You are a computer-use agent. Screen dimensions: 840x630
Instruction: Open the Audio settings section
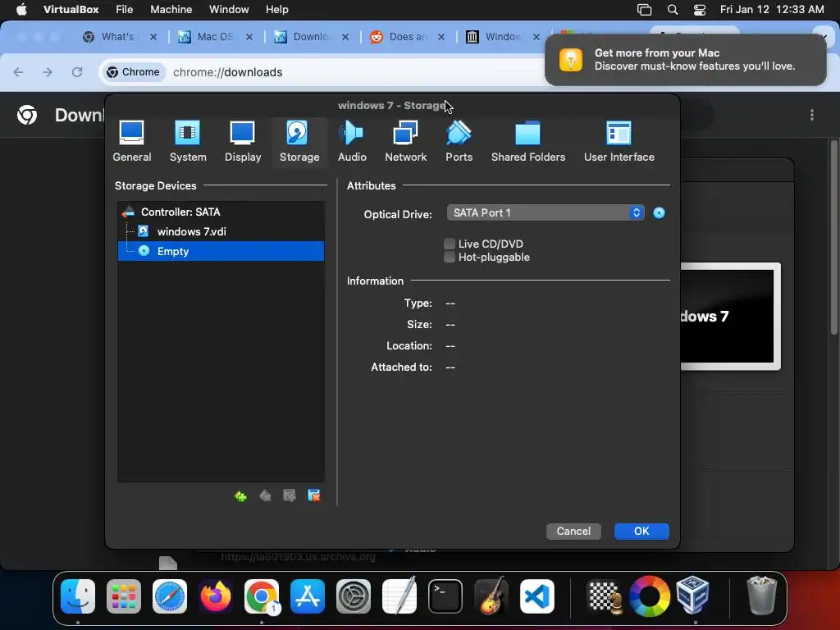coord(352,141)
